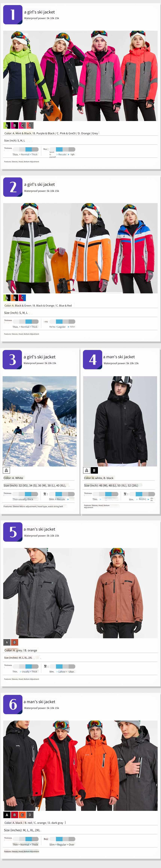Click the "a girl's ski jacket" title in section 2
This screenshot has width=161, height=868.
coord(40,184)
